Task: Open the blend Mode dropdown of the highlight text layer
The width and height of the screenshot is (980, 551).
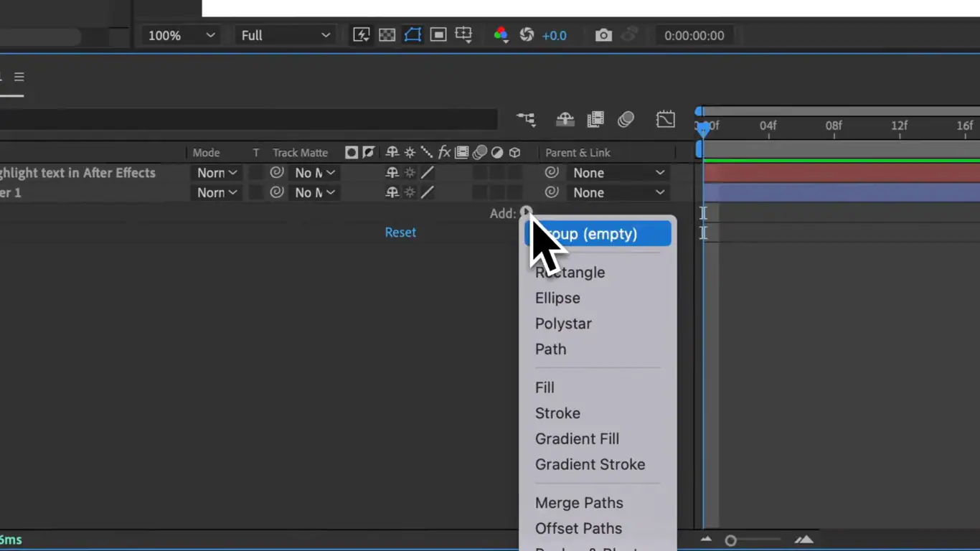Action: tap(217, 173)
